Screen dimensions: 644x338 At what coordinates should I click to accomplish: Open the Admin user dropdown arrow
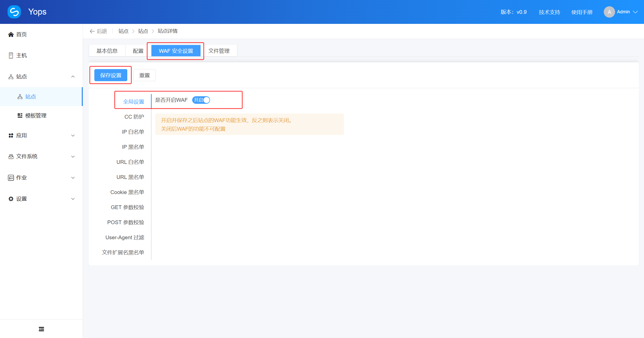pyautogui.click(x=635, y=12)
